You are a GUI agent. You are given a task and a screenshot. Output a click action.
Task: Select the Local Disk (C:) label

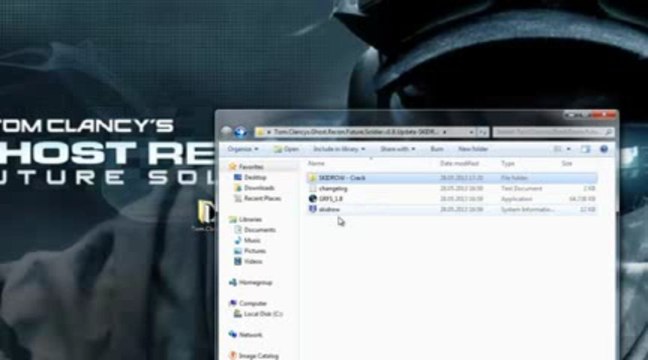click(263, 314)
